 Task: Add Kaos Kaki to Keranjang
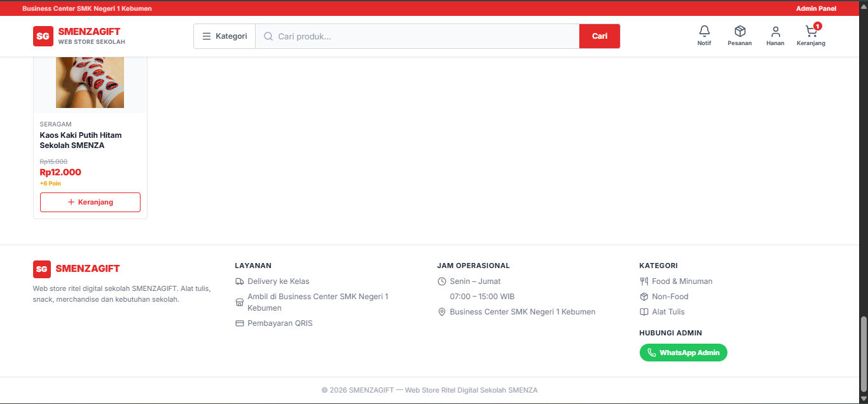click(90, 202)
